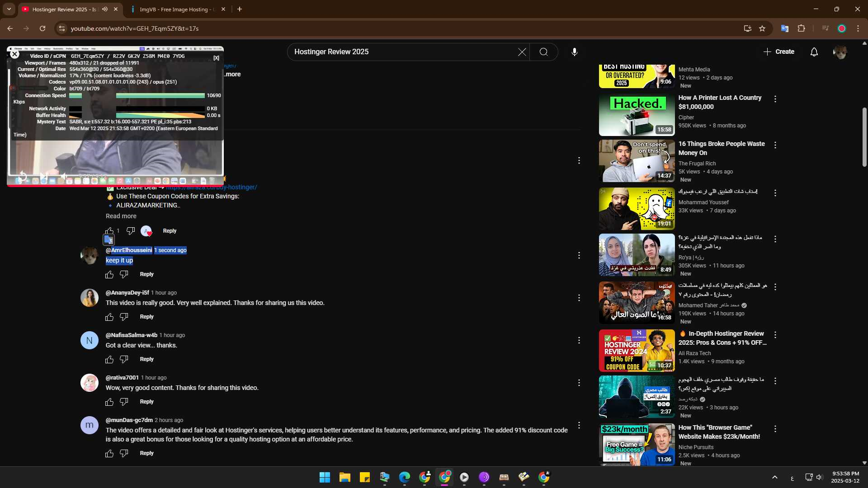The width and height of the screenshot is (868, 488).
Task: Reload the YouTube page
Action: [42, 28]
